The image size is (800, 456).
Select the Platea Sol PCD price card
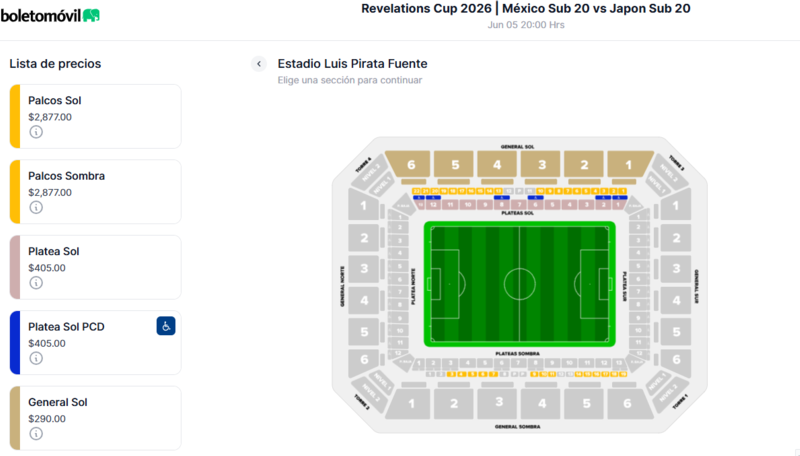[x=95, y=343]
